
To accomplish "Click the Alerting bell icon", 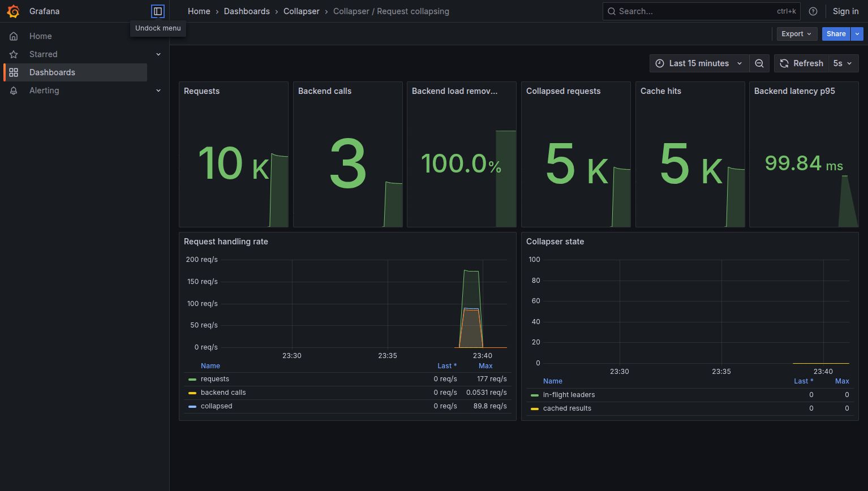I will pos(14,91).
